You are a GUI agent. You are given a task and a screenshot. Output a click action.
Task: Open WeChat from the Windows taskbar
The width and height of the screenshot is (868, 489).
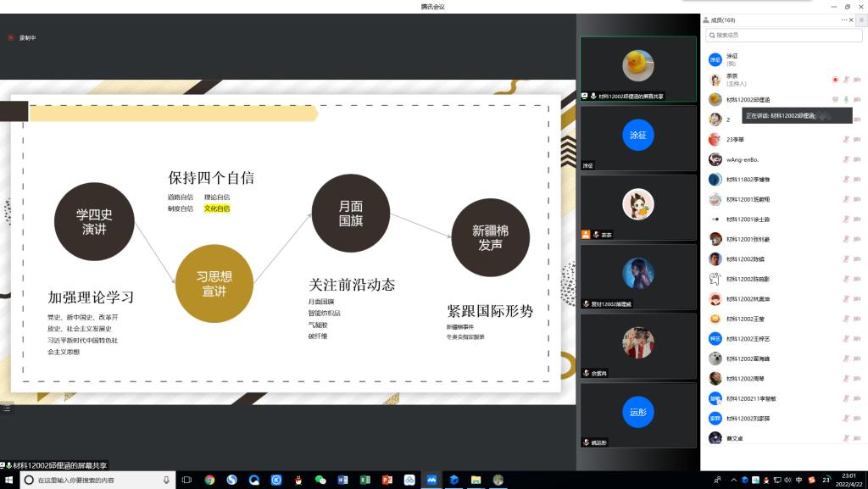pos(320,480)
